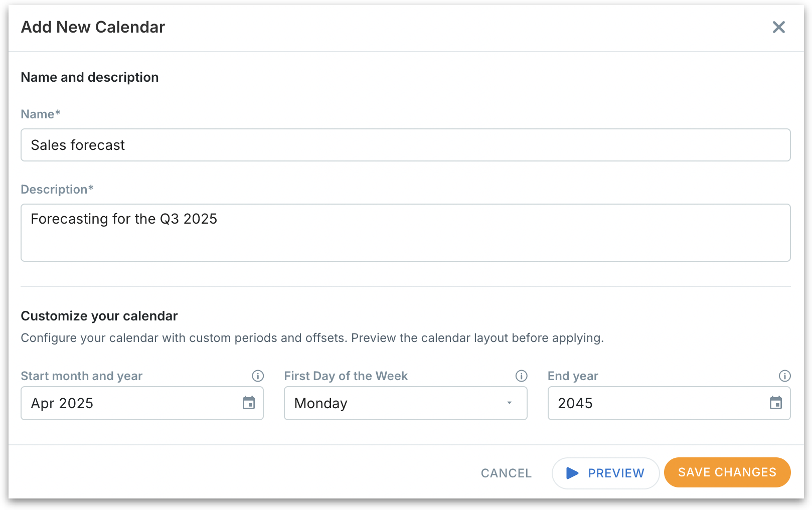Click the Apr 2025 start date value
Image resolution: width=812 pixels, height=510 pixels.
[62, 403]
